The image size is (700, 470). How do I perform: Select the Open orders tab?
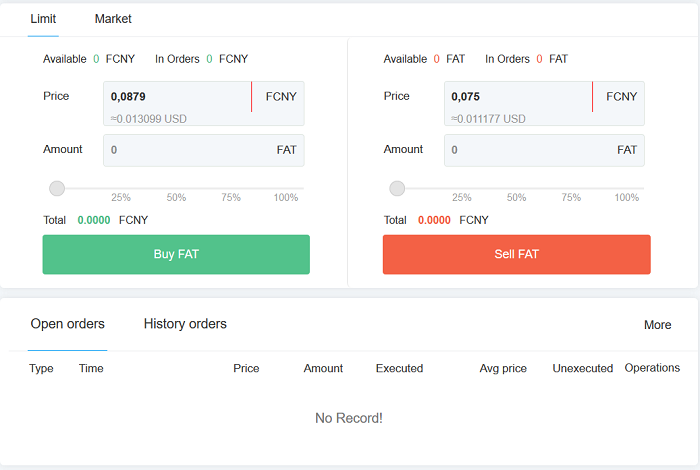(x=67, y=324)
